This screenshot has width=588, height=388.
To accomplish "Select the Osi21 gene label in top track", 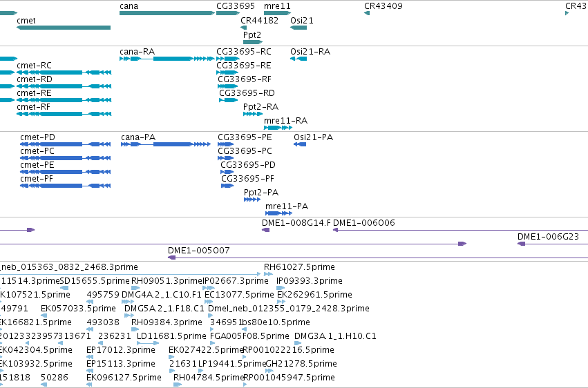I will click(302, 20).
